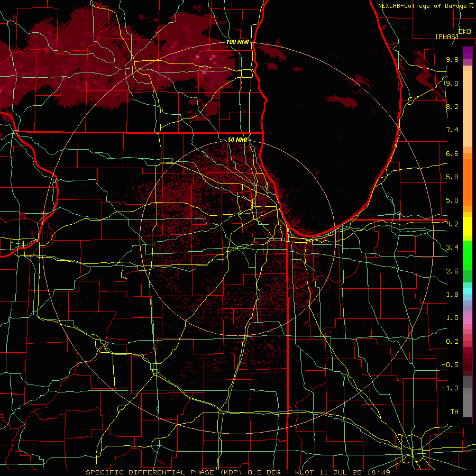This screenshot has height=476, width=476.
Task: Select the 0.2 value on the legend
Action: pos(452,342)
